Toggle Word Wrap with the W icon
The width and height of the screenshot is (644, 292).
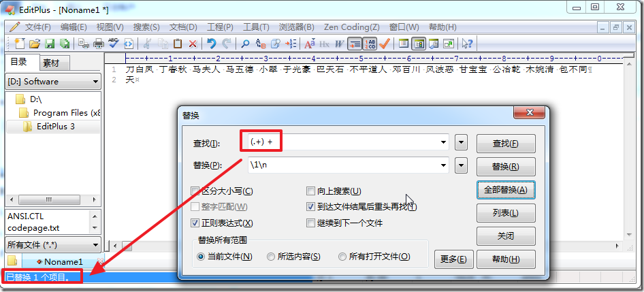point(339,44)
